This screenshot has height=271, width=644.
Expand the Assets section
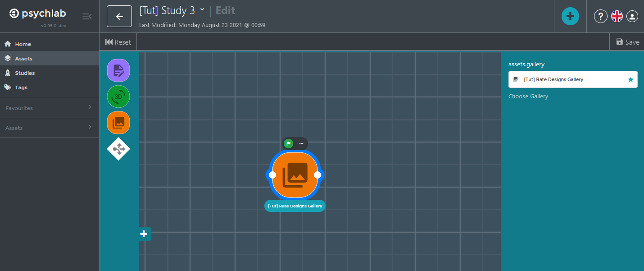pyautogui.click(x=50, y=128)
